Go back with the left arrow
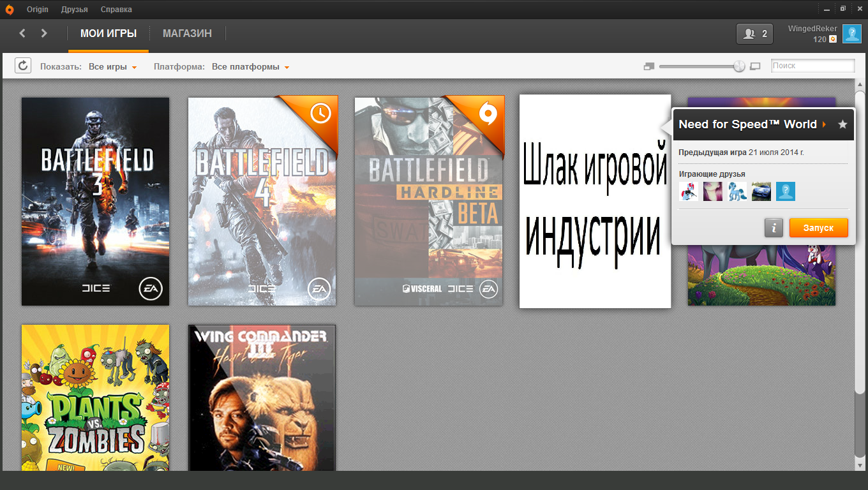 coord(22,33)
